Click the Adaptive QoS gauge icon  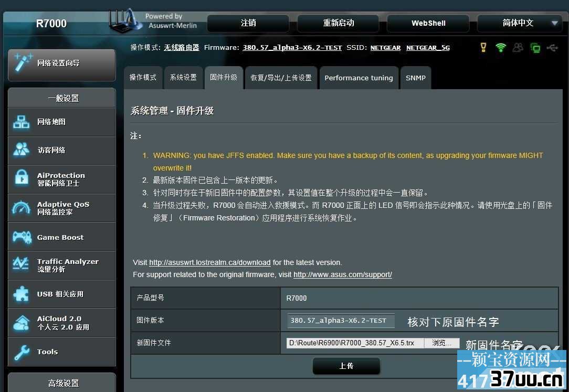click(22, 208)
